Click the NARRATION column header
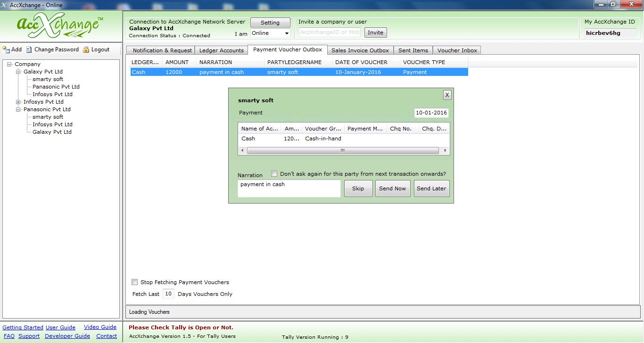 point(230,62)
